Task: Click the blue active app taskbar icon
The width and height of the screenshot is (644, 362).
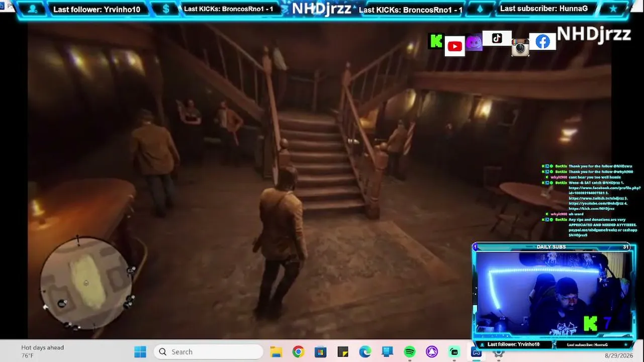Action: [476, 352]
